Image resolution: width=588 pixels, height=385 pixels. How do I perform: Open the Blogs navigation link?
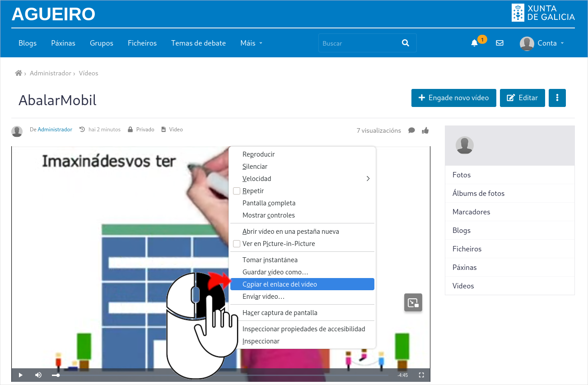[x=28, y=43]
